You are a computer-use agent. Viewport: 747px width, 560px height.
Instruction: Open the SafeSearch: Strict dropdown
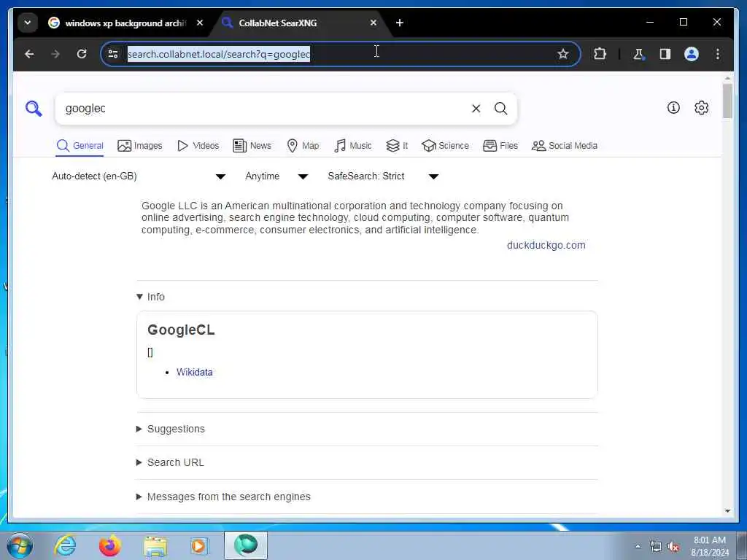pyautogui.click(x=383, y=176)
